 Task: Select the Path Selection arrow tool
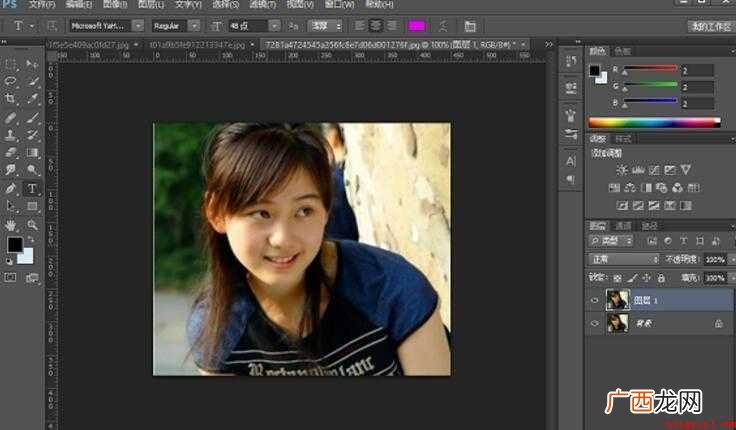(x=10, y=206)
